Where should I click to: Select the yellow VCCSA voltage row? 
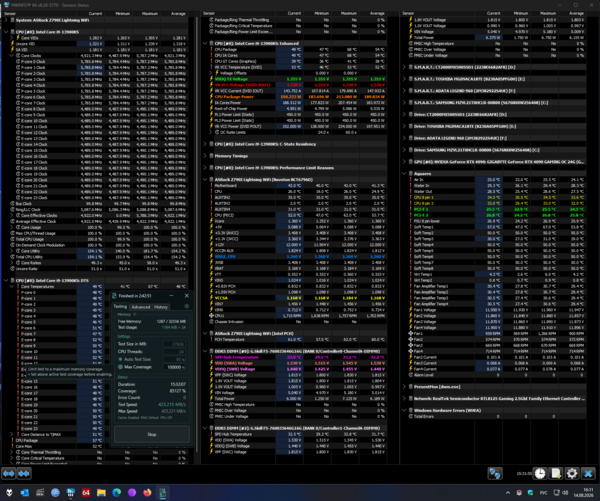pos(297,298)
